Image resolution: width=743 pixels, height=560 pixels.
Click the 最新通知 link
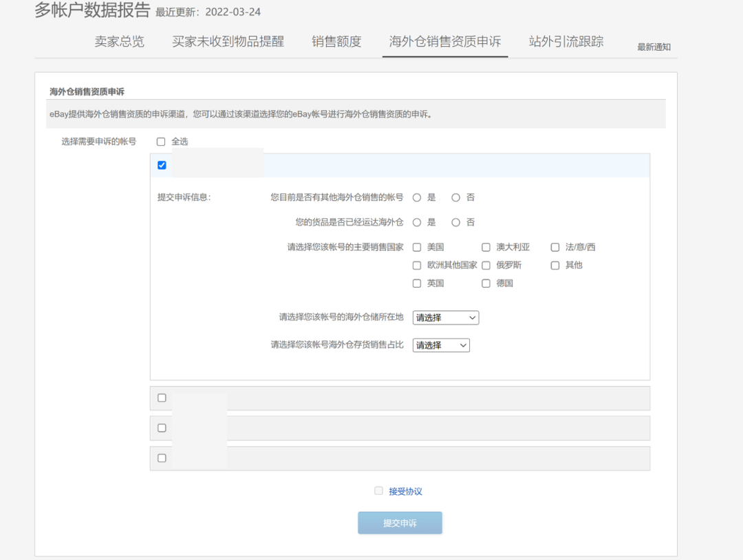[x=654, y=47]
